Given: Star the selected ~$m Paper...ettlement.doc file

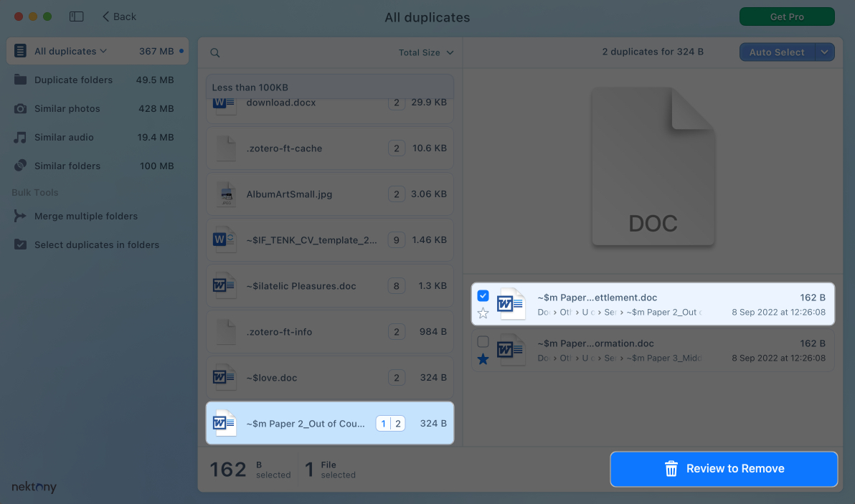Looking at the screenshot, I should click(x=483, y=312).
